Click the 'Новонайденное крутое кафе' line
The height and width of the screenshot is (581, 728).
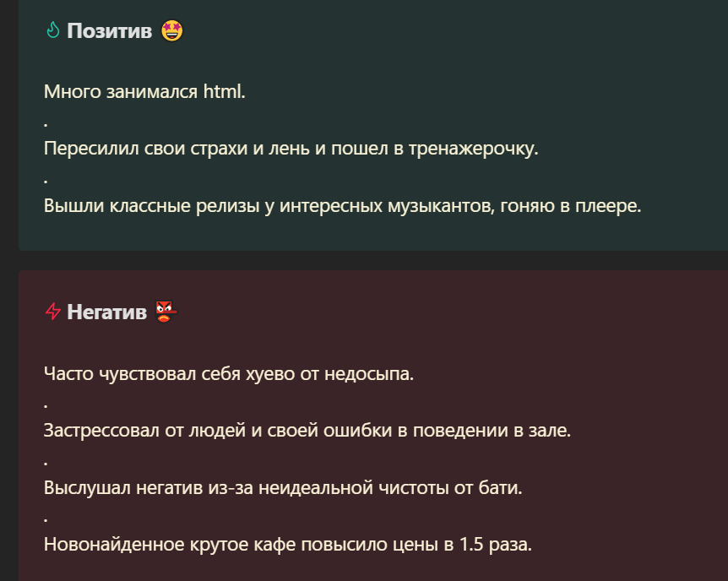pos(288,545)
